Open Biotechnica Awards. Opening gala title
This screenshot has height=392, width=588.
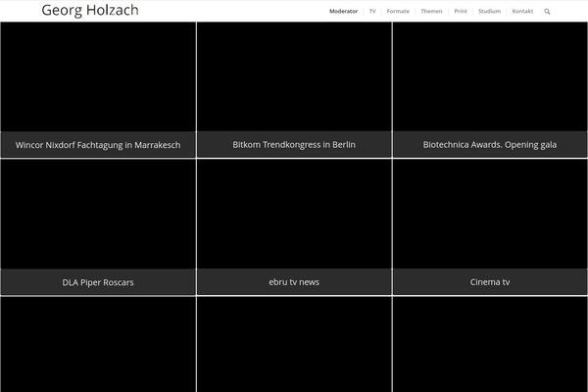tap(490, 145)
